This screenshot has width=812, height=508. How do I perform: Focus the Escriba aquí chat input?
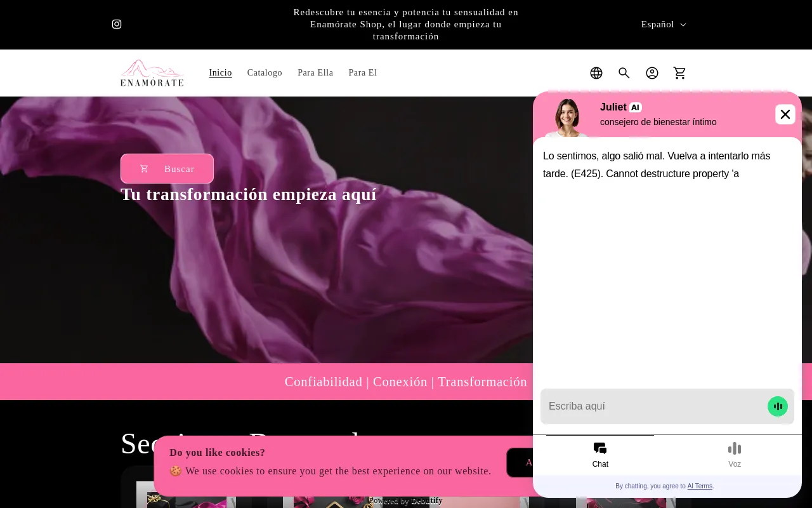[x=653, y=406]
